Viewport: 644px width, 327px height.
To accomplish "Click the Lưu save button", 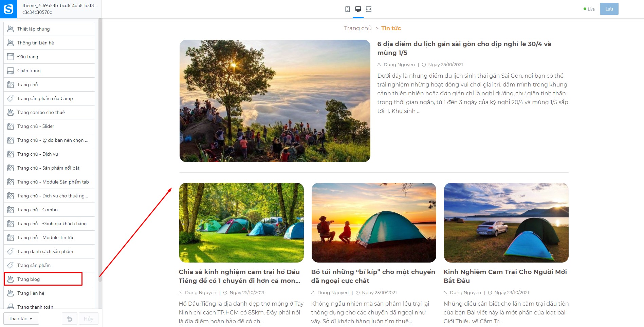I will pyautogui.click(x=609, y=9).
